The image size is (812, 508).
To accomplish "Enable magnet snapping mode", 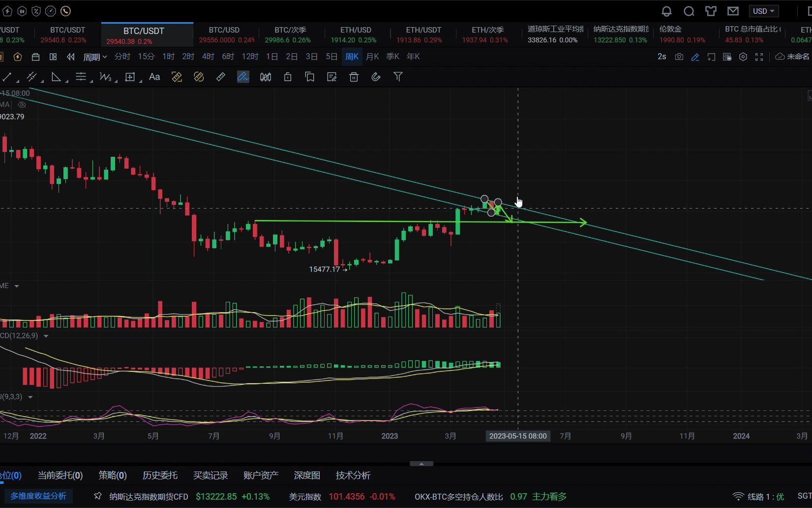I will pos(376,77).
